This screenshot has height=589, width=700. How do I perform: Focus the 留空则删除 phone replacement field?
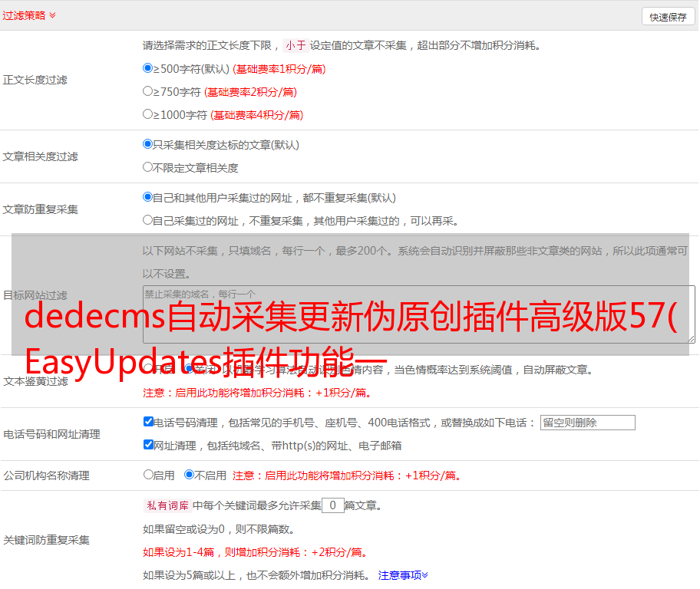[x=587, y=423]
